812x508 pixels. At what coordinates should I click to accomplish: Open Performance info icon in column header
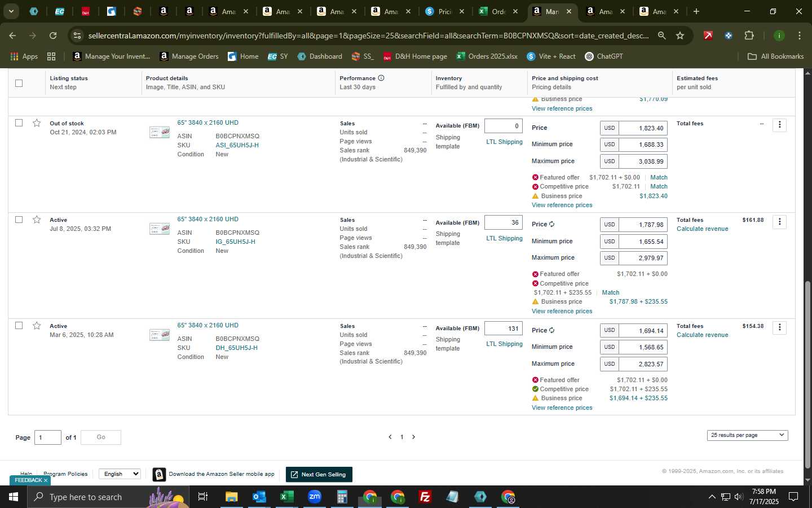tap(381, 78)
